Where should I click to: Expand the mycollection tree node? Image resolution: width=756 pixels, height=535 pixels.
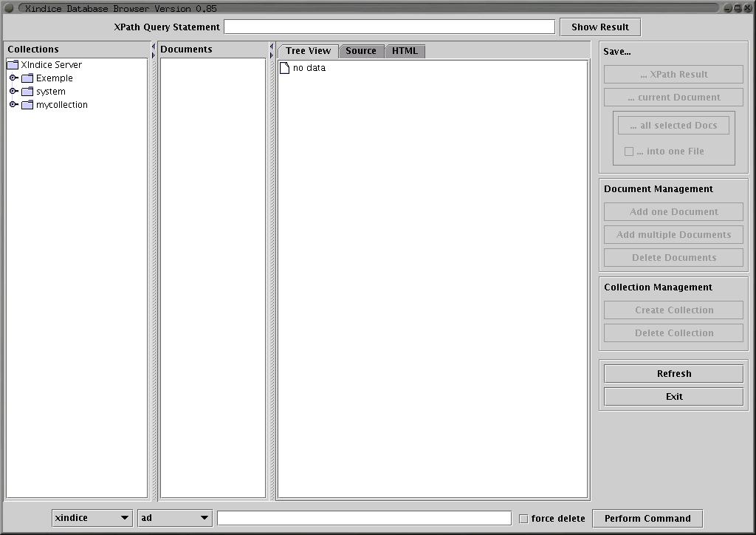click(13, 105)
